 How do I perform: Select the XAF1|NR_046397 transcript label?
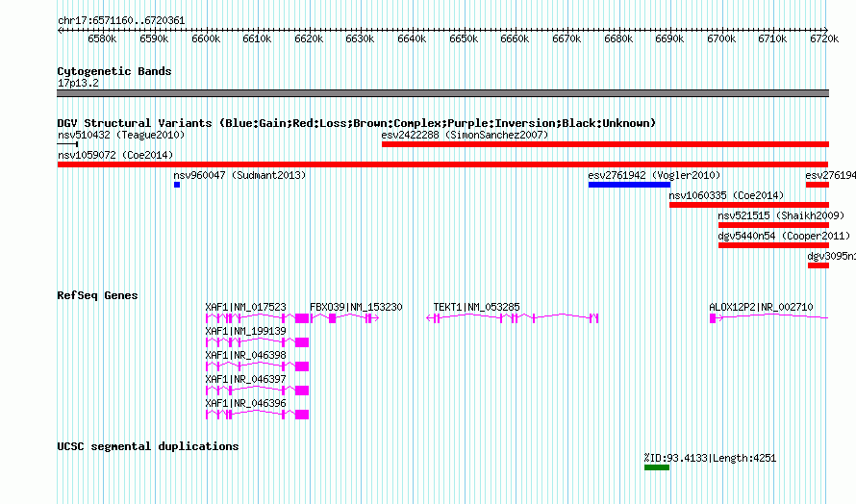click(x=245, y=380)
